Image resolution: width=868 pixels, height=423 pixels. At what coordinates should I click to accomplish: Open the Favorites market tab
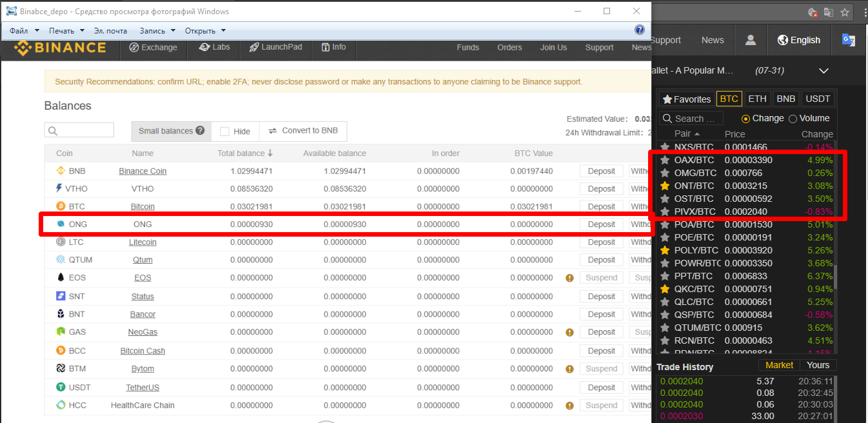coord(686,99)
